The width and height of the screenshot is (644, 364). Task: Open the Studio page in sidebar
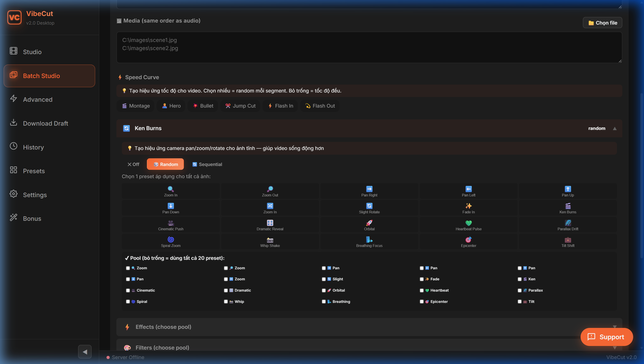(x=49, y=52)
